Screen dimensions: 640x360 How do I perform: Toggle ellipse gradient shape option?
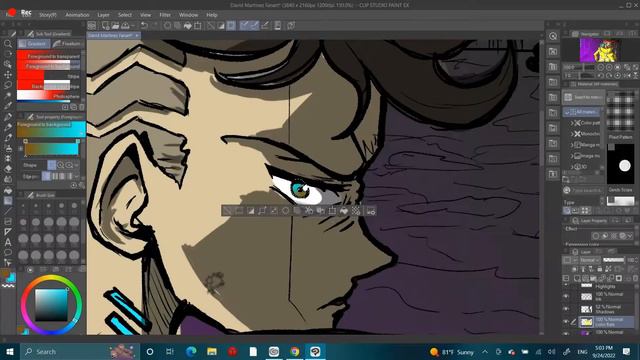pyautogui.click(x=69, y=165)
